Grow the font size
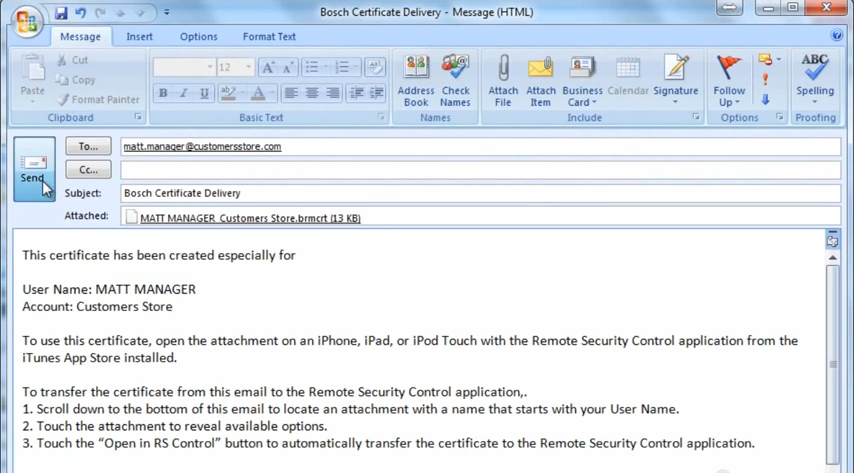 (x=268, y=67)
